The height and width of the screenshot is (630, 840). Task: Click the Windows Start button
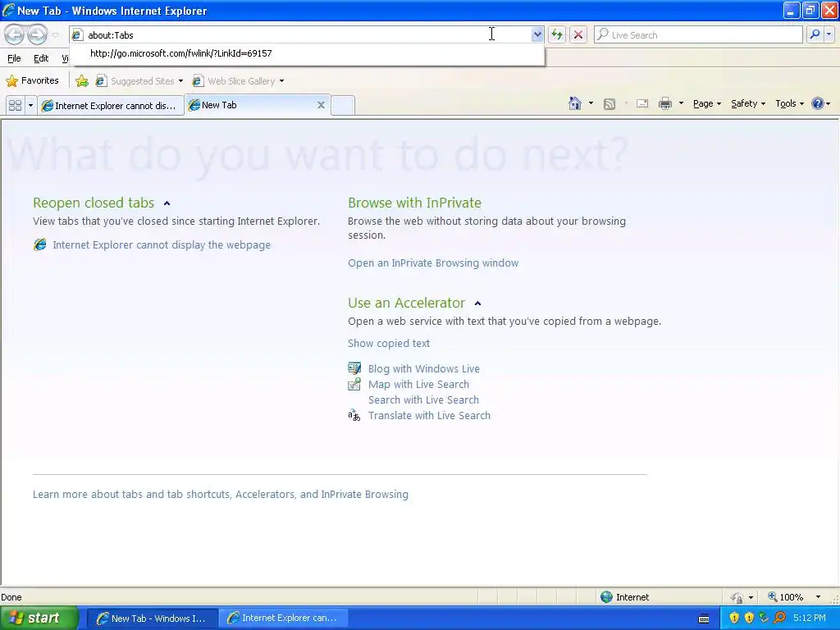39,619
